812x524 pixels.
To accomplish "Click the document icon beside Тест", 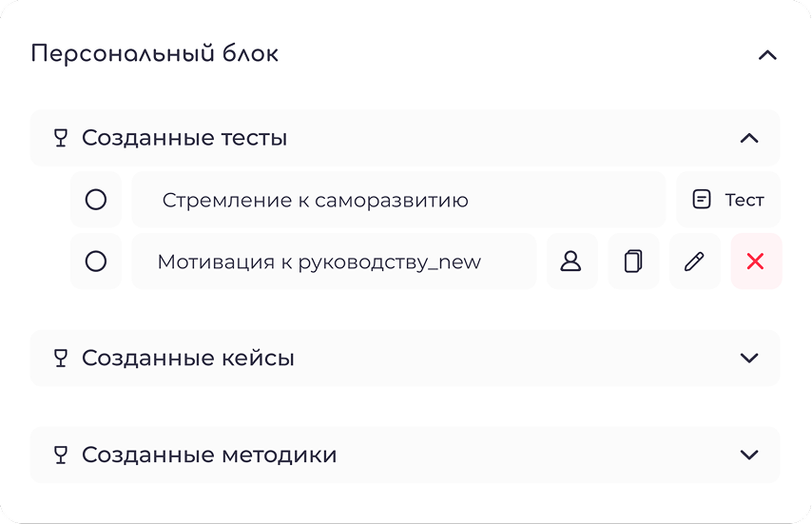I will (x=701, y=200).
